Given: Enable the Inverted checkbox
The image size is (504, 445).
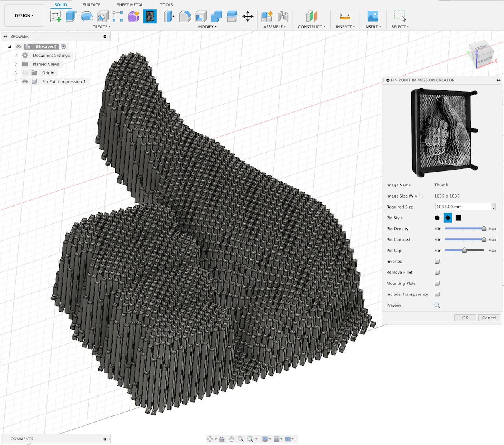Looking at the screenshot, I should pyautogui.click(x=437, y=261).
